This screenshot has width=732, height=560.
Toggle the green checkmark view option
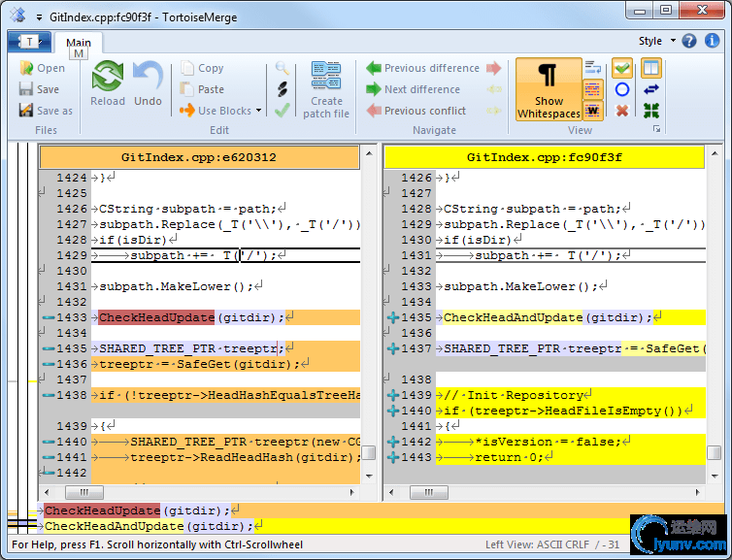click(x=622, y=68)
